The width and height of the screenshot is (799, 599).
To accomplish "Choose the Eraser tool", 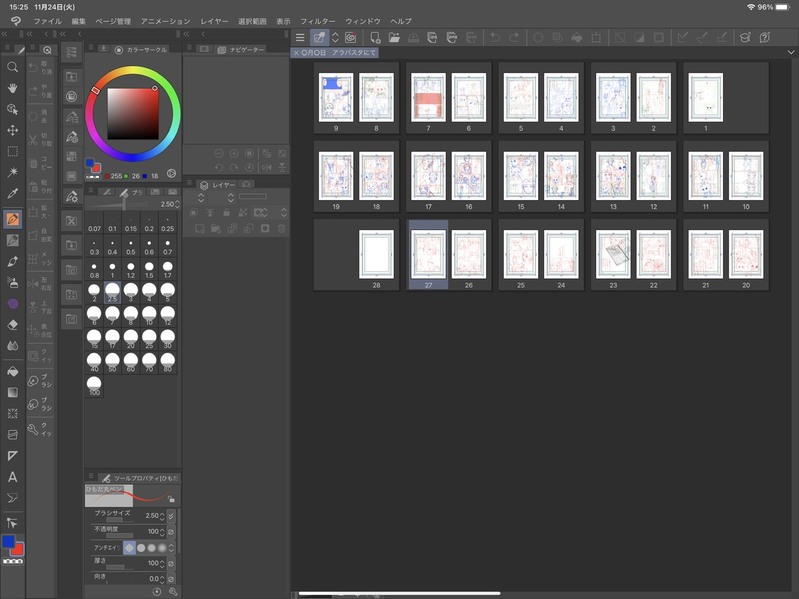I will [13, 324].
